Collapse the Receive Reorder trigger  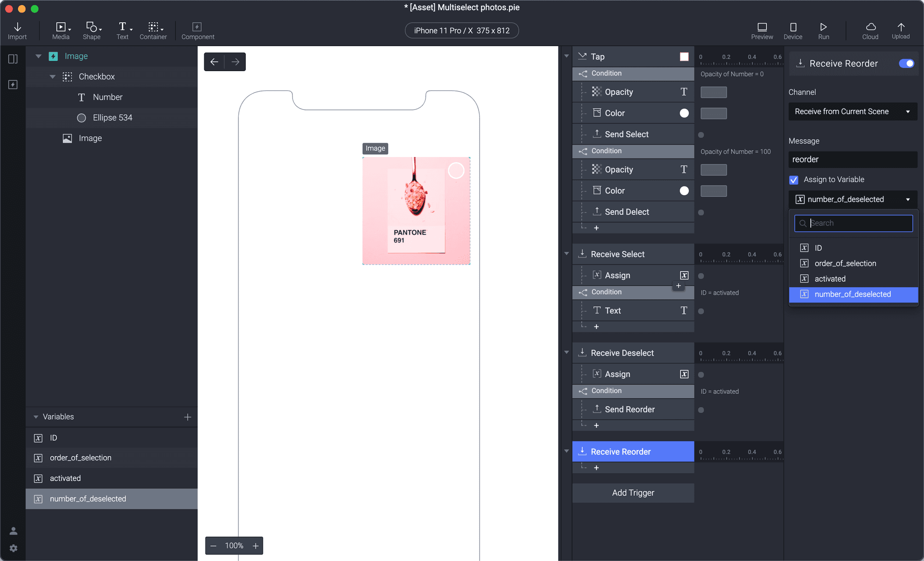click(566, 451)
